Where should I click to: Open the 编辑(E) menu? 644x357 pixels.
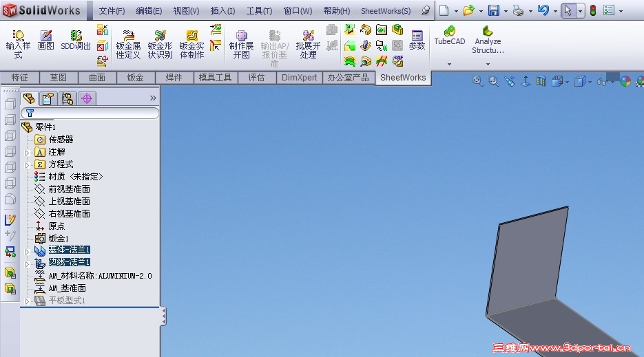coord(149,11)
